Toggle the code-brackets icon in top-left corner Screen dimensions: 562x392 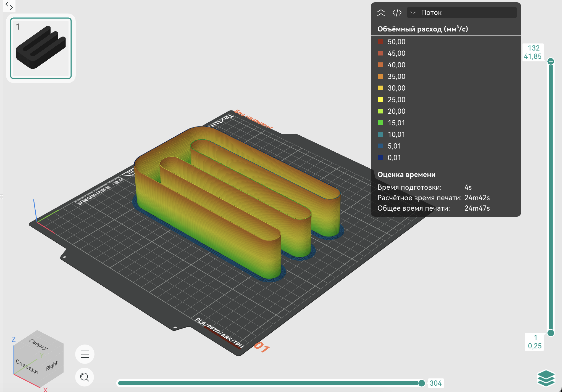(x=9, y=6)
